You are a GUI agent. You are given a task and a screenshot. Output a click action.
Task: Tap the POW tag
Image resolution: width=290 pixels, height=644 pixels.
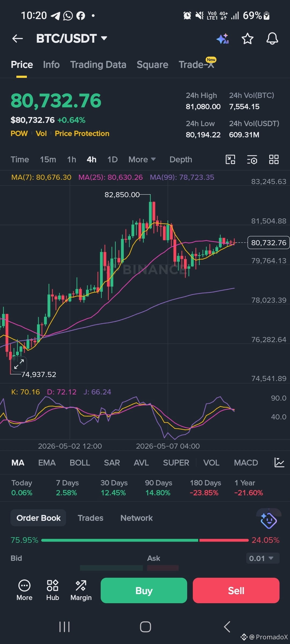tap(19, 133)
